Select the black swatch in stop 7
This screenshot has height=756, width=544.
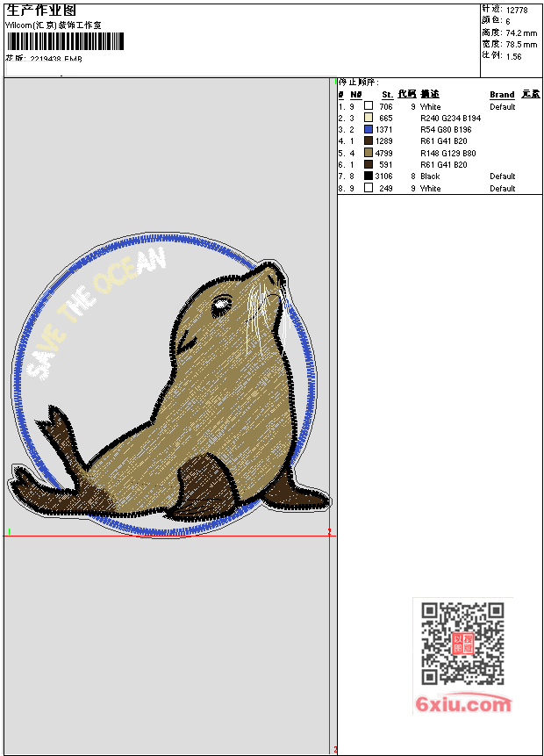(369, 176)
